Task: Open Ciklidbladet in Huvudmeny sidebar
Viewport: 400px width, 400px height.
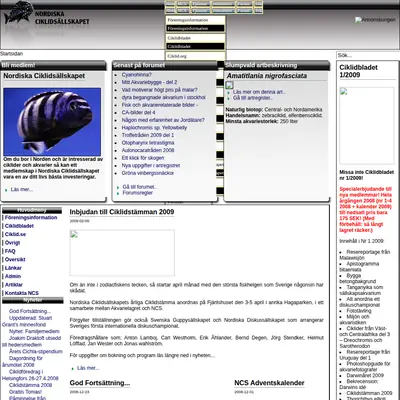Action: click(19, 226)
